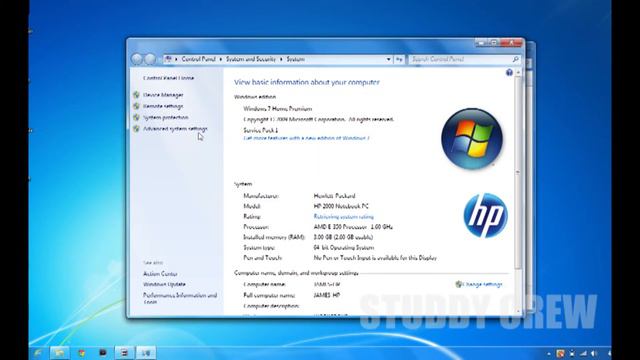Click the magnifier icon in the search box
The width and height of the screenshot is (640, 360).
516,59
